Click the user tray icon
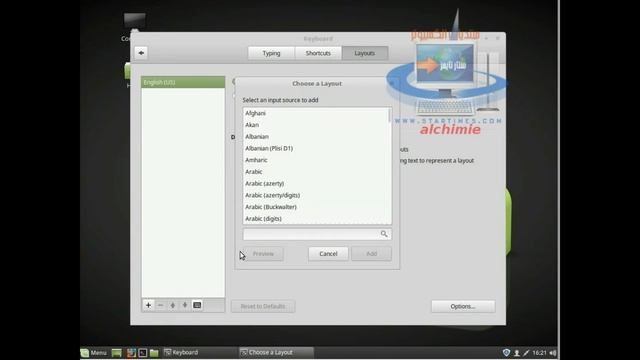Image resolution: width=640 pixels, height=360 pixels. pyautogui.click(x=516, y=353)
